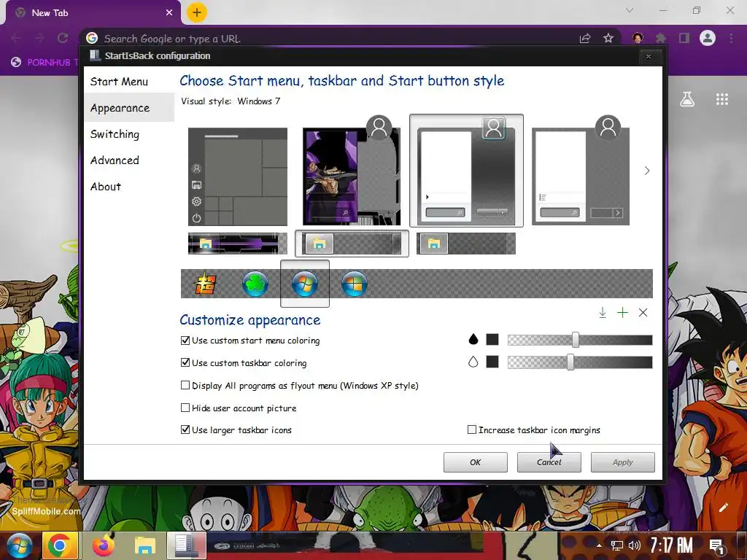Uncheck Use custom taskbar coloring
The image size is (747, 560).
tap(185, 363)
